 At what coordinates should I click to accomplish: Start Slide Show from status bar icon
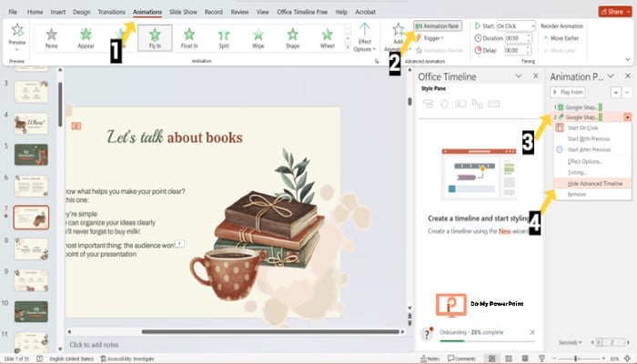[541, 359]
